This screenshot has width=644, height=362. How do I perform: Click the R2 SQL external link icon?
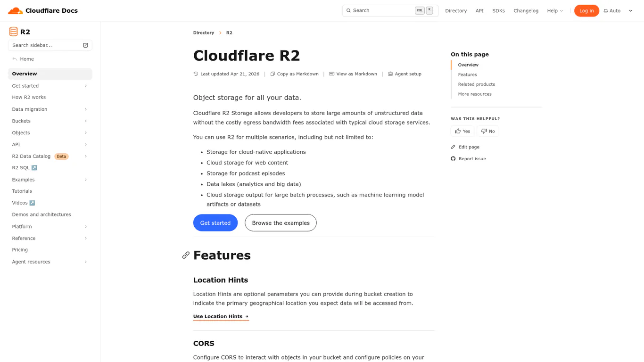pos(34,168)
